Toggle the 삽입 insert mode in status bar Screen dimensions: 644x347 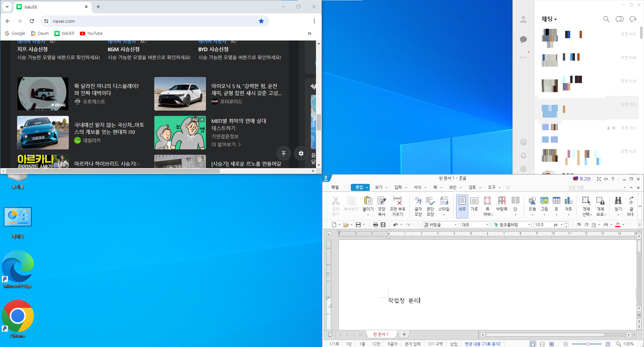453,344
